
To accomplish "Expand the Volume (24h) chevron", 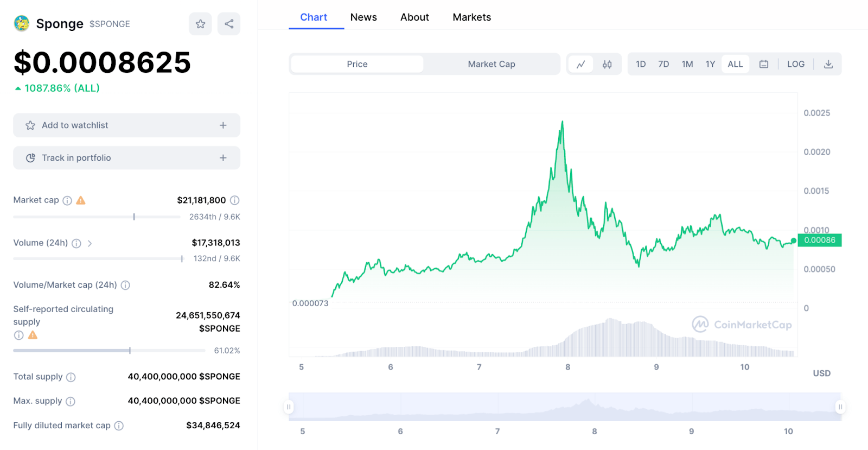I will (90, 243).
